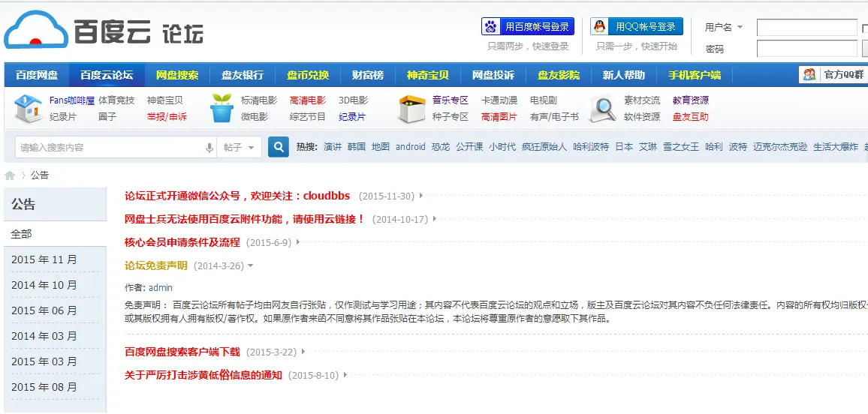This screenshot has height=414, width=868.
Task: Open the 高清电影 board link
Action: tap(308, 100)
